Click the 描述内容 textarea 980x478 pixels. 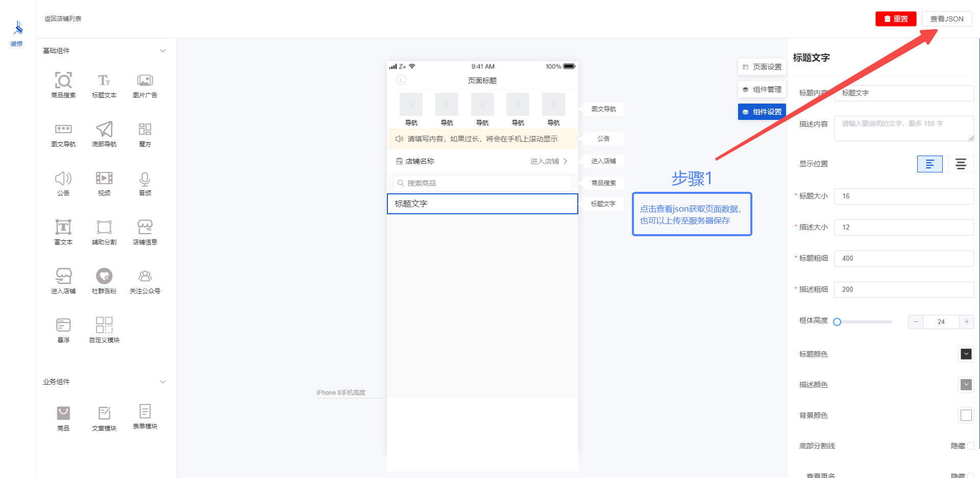coord(904,129)
